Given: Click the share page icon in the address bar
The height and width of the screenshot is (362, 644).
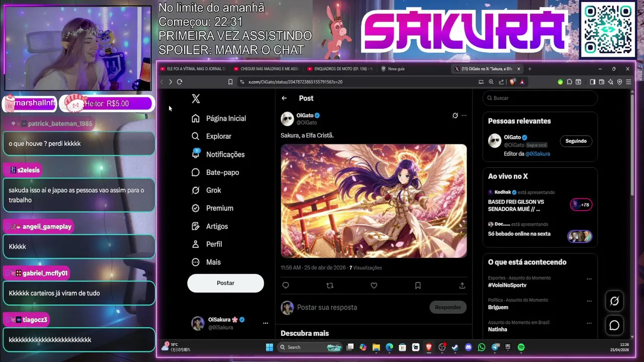Looking at the screenshot, I should 501,82.
